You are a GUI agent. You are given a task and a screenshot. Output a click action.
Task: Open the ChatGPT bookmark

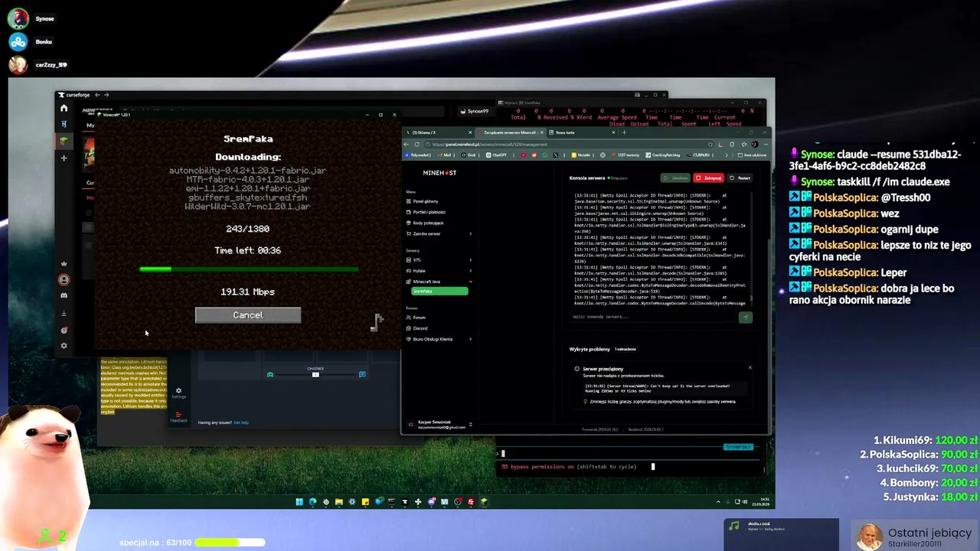(x=497, y=155)
